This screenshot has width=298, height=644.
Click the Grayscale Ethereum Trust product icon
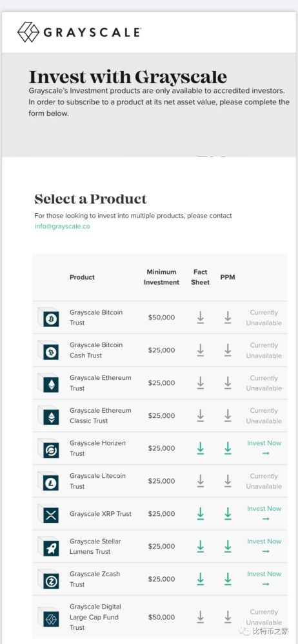coord(48,383)
